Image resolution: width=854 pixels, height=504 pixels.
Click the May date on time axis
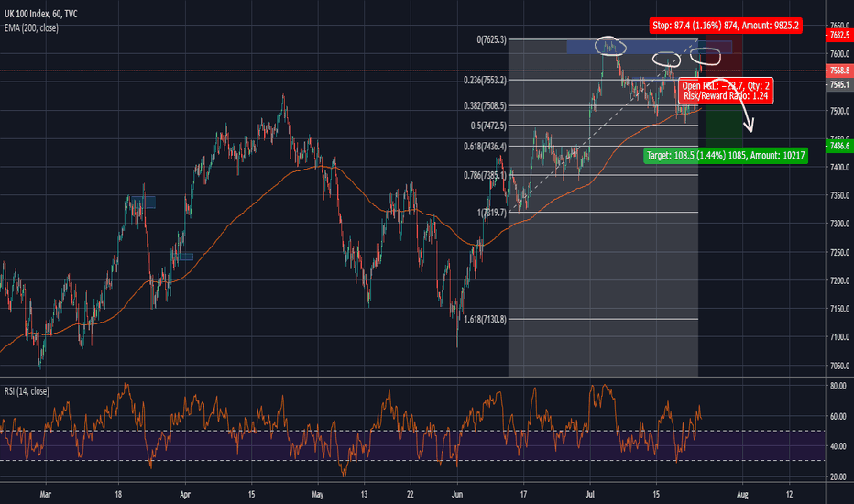tap(318, 495)
